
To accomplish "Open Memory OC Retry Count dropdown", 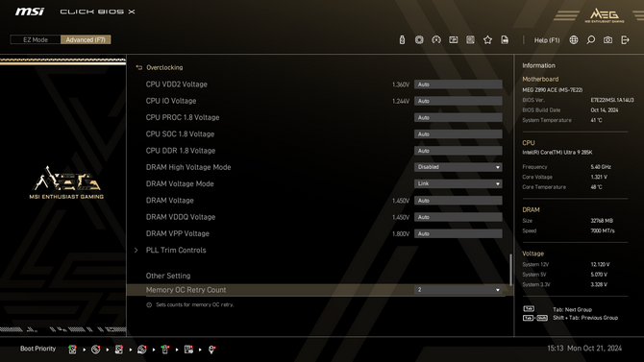I will pyautogui.click(x=458, y=290).
